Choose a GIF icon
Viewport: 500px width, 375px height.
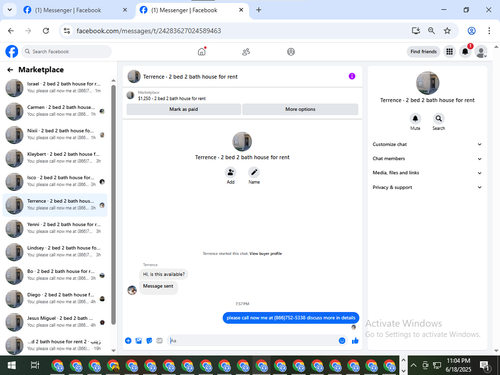point(159,341)
